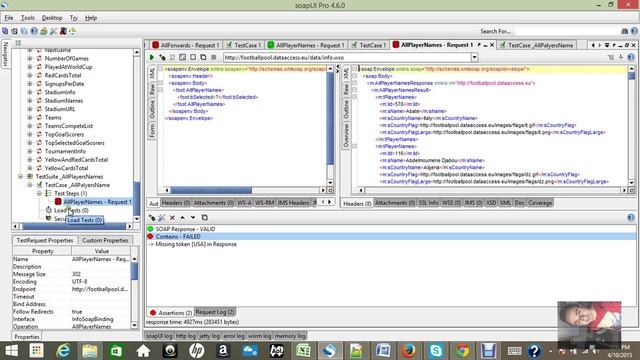Expand the RedCardsTotal tree node
This screenshot has width=640, height=360.
click(x=29, y=76)
